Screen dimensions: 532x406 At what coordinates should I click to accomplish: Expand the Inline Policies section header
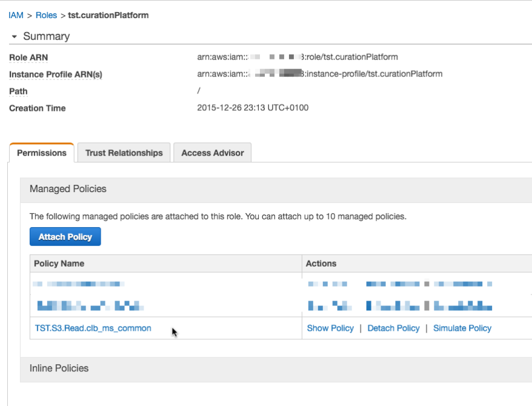pyautogui.click(x=59, y=368)
